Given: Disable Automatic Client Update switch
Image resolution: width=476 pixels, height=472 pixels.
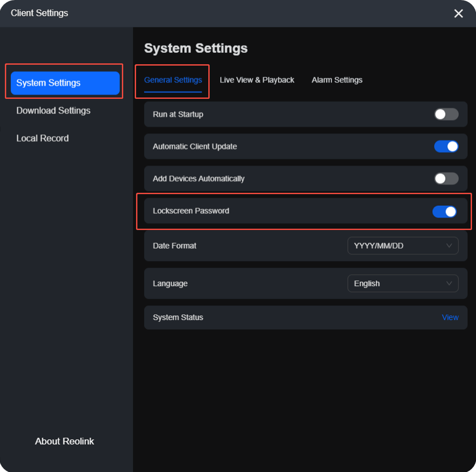Looking at the screenshot, I should pyautogui.click(x=446, y=147).
